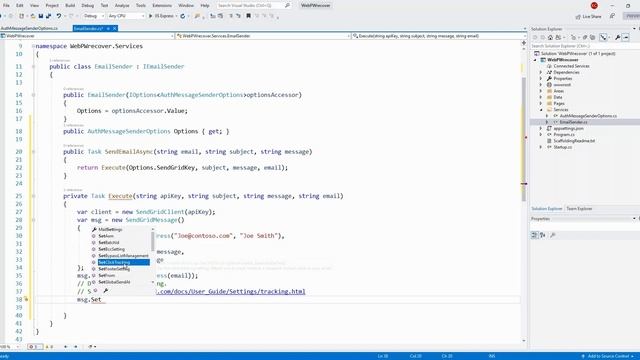Open the Extensions menu

point(162,5)
